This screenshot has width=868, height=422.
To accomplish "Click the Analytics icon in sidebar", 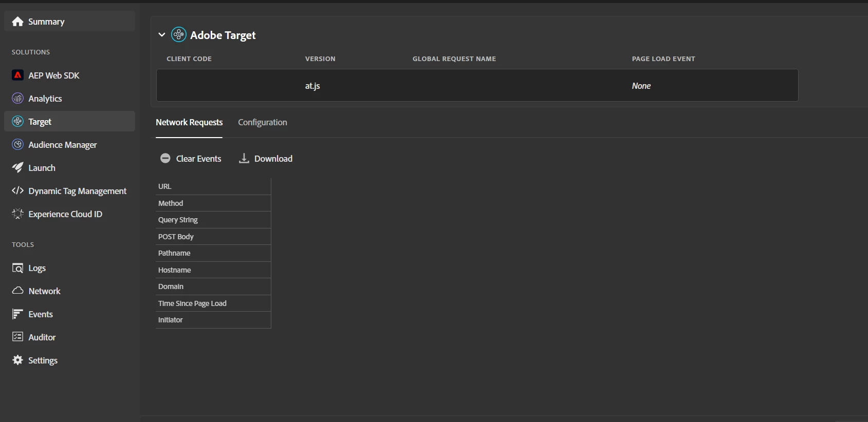I will pyautogui.click(x=18, y=99).
